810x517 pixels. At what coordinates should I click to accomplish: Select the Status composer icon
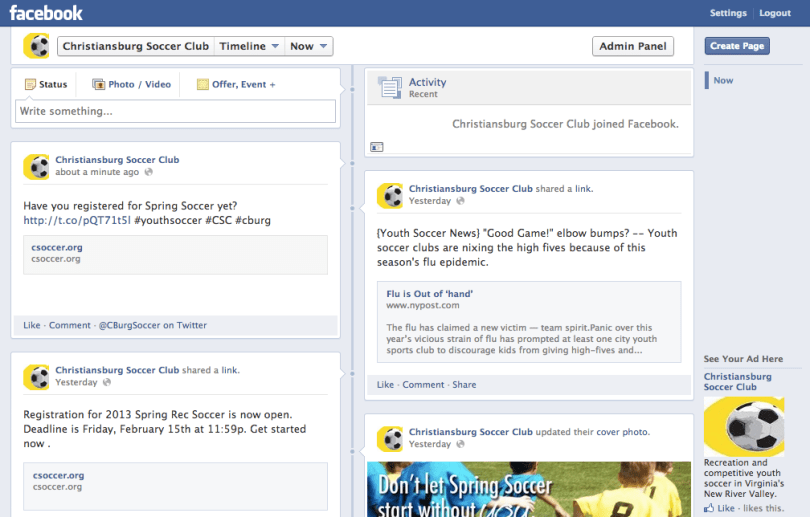30,85
